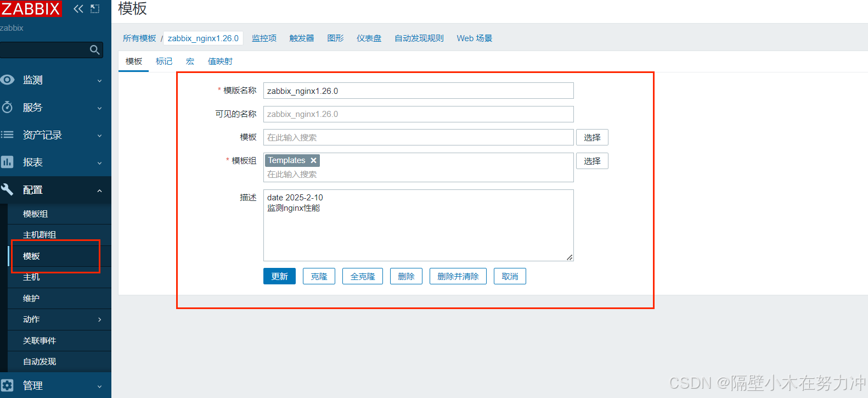Click 选择 button beside 模板 field
Image resolution: width=868 pixels, height=398 pixels.
[x=592, y=137]
